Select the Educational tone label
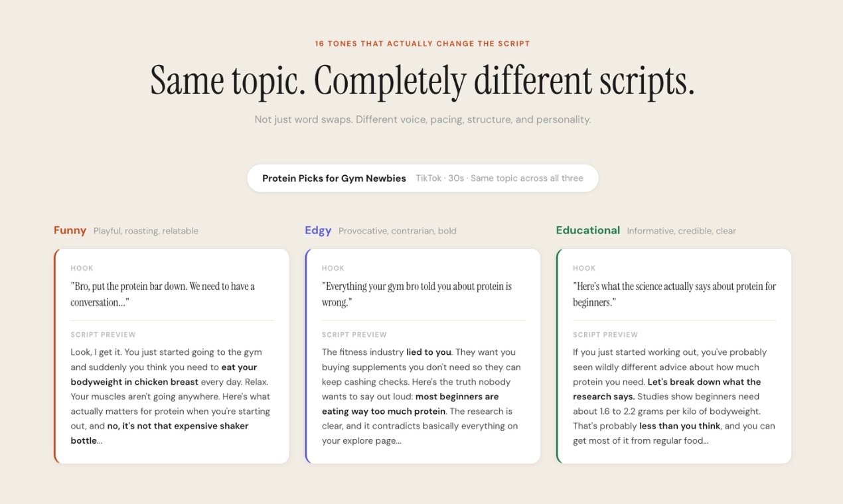Screen dimensions: 843x504 (x=587, y=230)
